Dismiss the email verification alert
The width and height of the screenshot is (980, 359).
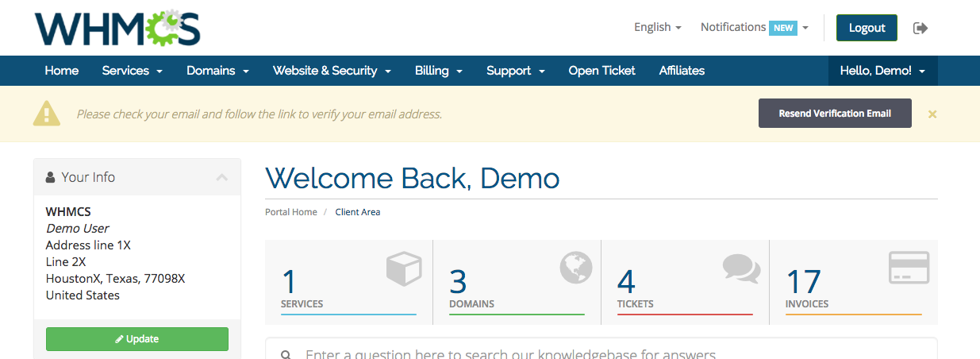pyautogui.click(x=932, y=114)
